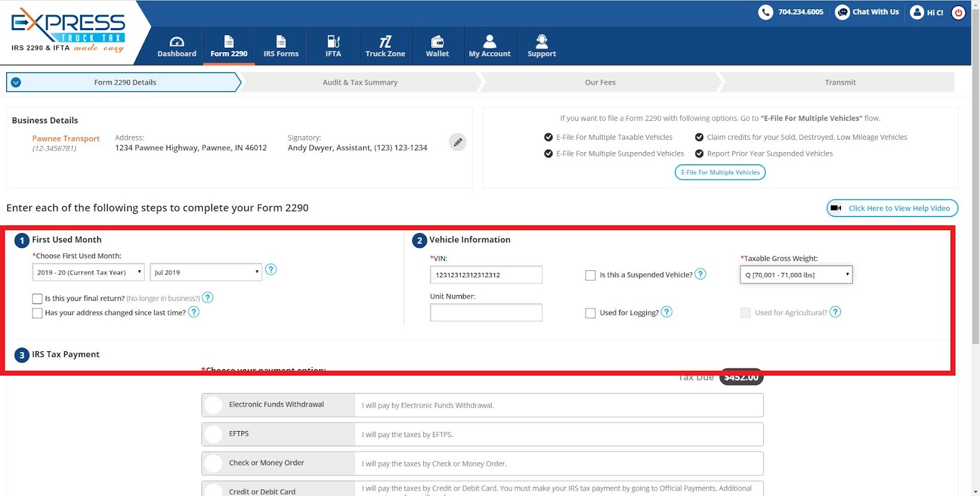Image resolution: width=980 pixels, height=496 pixels.
Task: Check 'Used for Logging?'
Action: click(x=590, y=313)
